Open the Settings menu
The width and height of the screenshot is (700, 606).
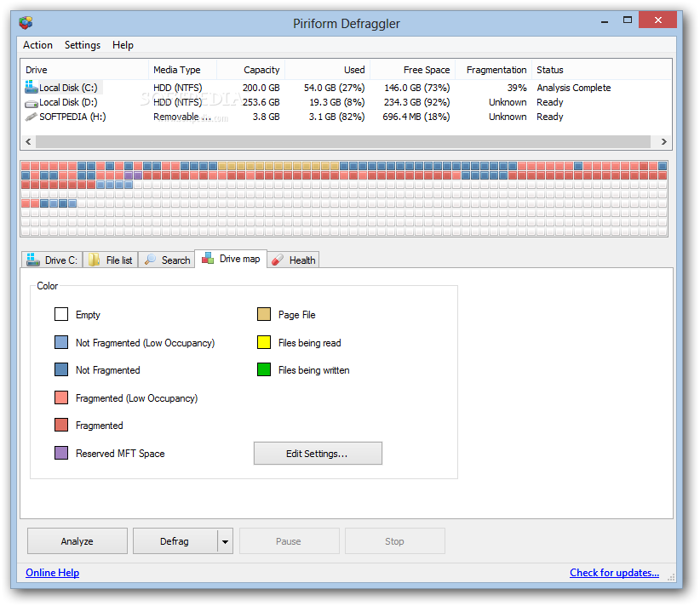click(x=83, y=45)
